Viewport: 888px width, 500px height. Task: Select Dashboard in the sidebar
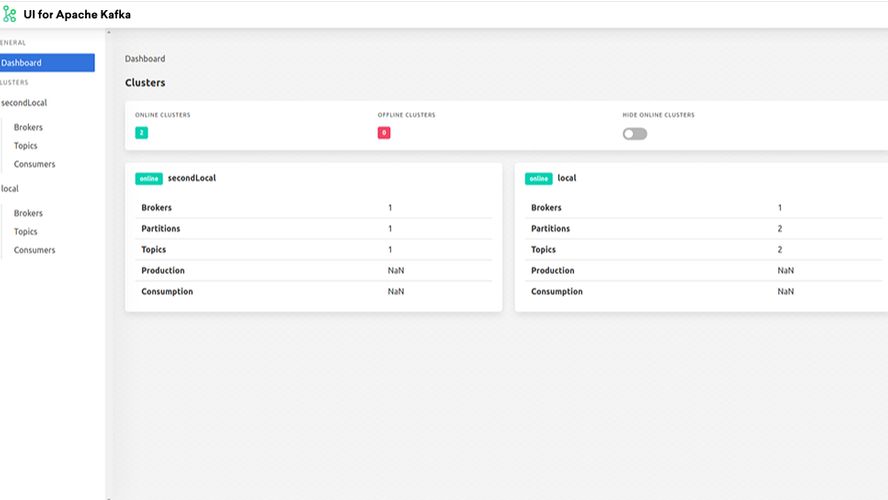[x=47, y=63]
